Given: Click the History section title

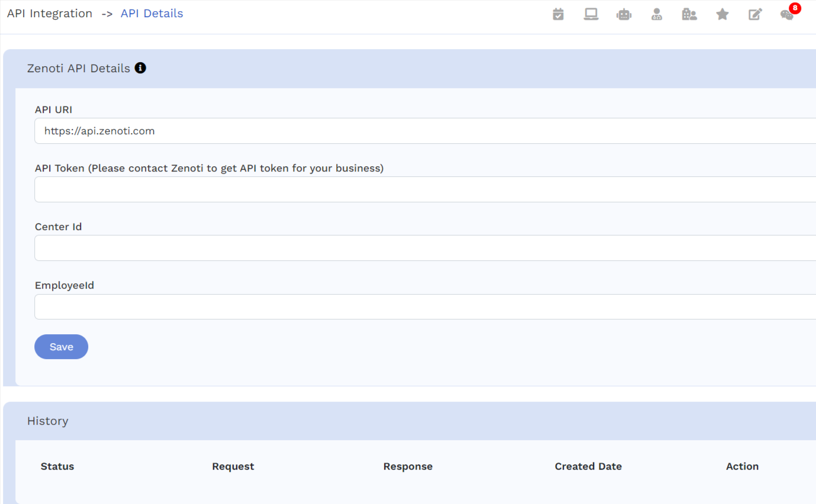Looking at the screenshot, I should [48, 421].
